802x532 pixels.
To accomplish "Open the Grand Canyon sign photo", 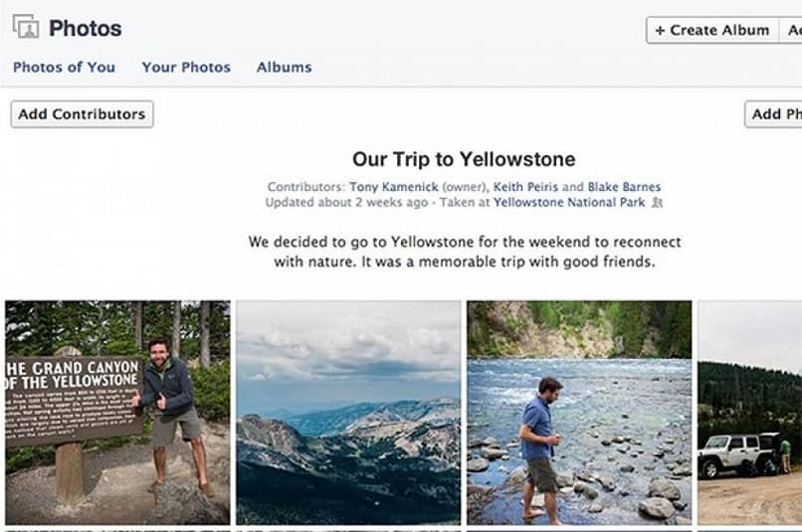I will (117, 413).
